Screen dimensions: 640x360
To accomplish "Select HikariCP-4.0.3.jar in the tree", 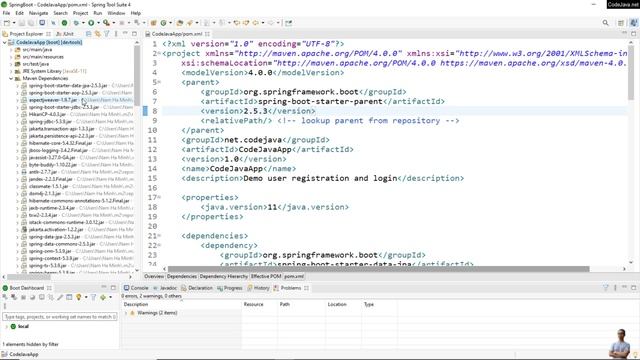I will click(x=47, y=114).
